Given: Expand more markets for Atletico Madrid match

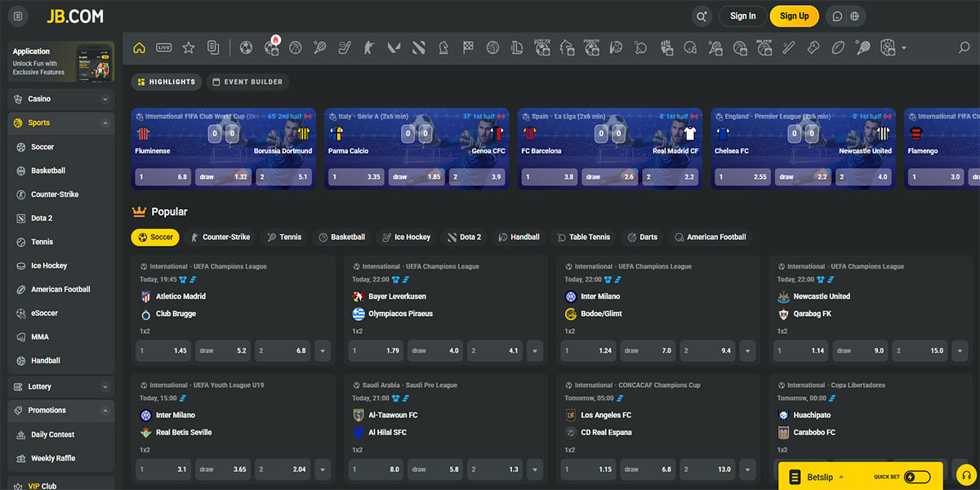Looking at the screenshot, I should point(323,351).
